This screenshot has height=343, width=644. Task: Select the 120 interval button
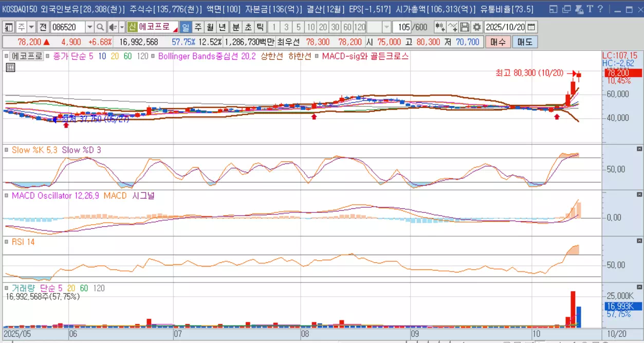tap(360, 27)
